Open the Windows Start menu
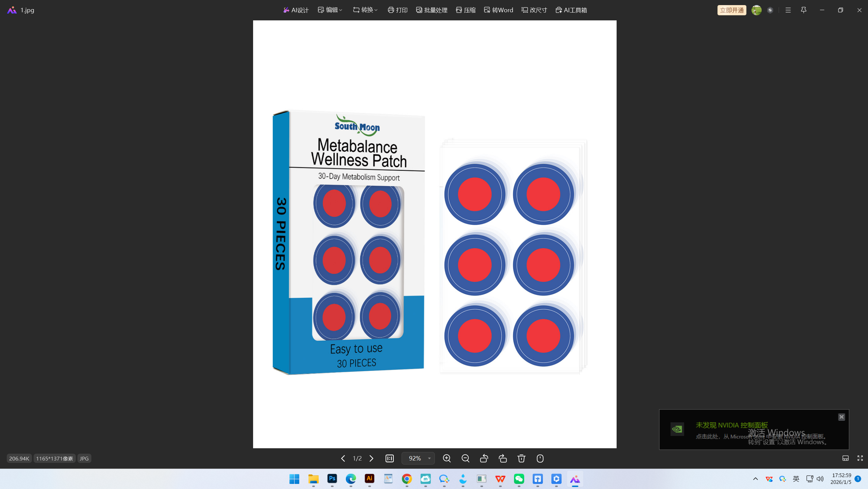 [294, 479]
